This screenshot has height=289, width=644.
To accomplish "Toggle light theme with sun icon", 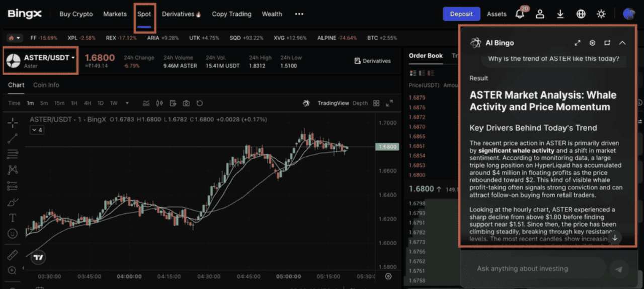I will pyautogui.click(x=601, y=14).
